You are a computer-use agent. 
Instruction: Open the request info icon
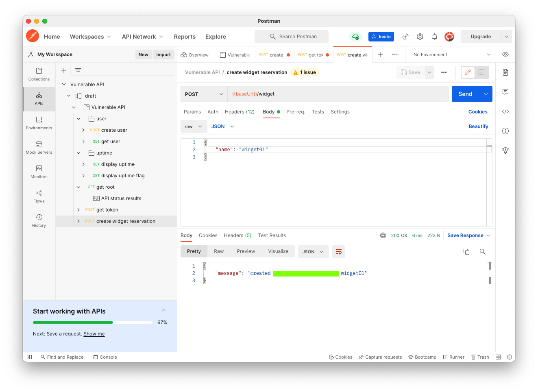click(x=505, y=131)
